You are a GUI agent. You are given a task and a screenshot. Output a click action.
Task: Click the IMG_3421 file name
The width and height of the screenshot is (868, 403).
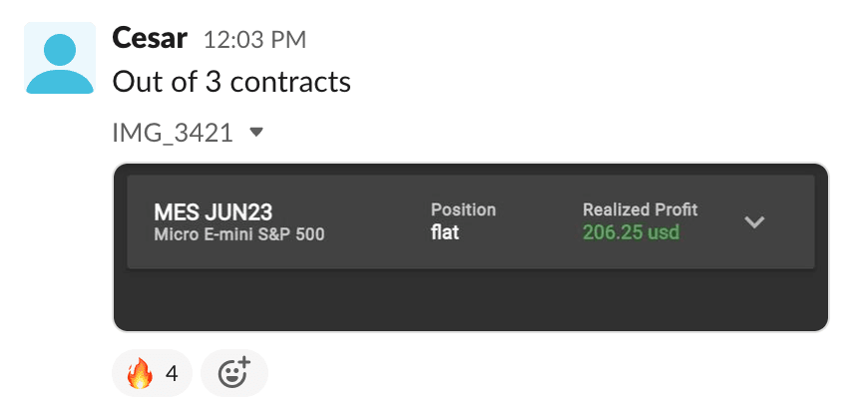point(173,133)
